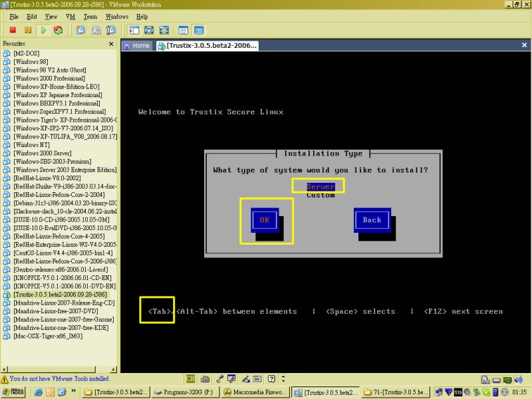
Task: Select the Trustix-3.0.5.beta2 VM tab
Action: pos(207,45)
